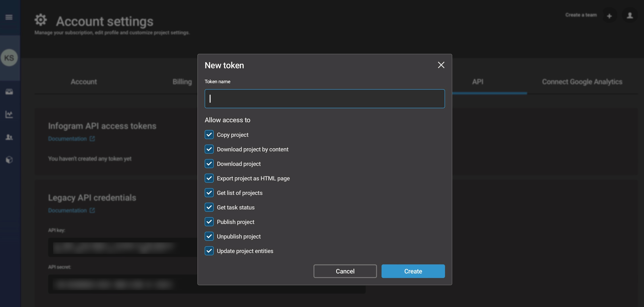The image size is (644, 307).
Task: Open the cube sidebar icon
Action: point(9,160)
